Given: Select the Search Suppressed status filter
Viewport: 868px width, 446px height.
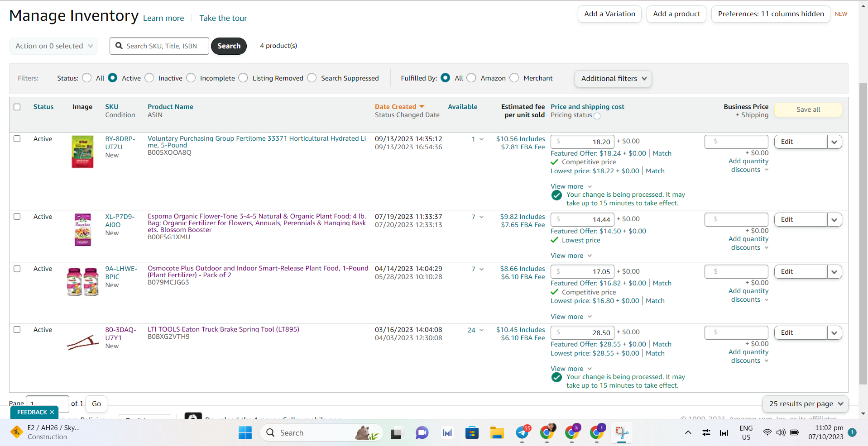Looking at the screenshot, I should [x=312, y=78].
